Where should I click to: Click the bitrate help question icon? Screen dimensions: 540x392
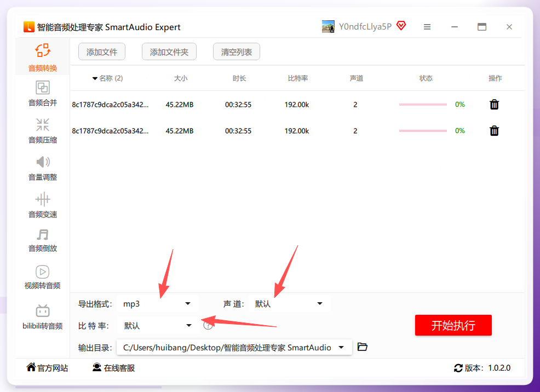click(208, 325)
